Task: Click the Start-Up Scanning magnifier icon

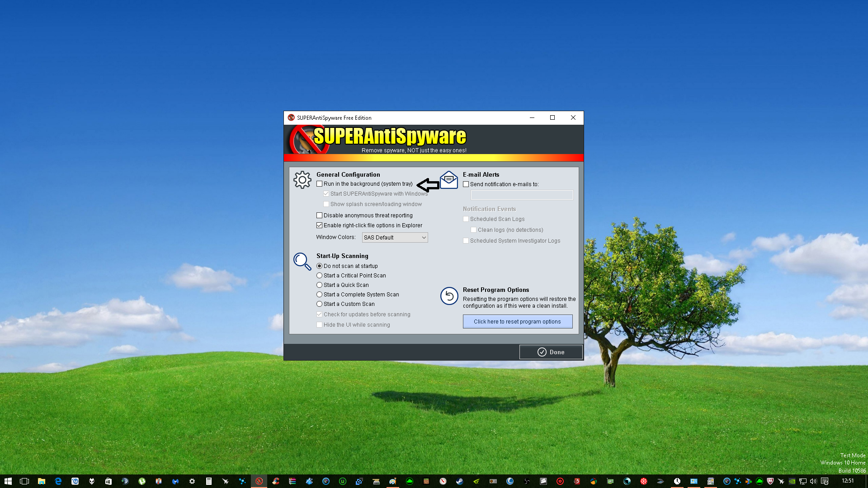Action: pos(302,261)
